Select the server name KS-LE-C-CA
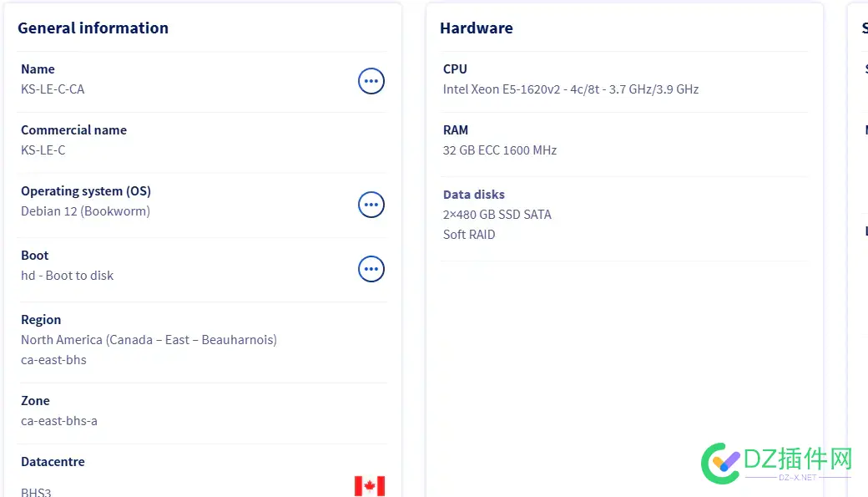Viewport: 868px width, 497px height. pos(53,89)
